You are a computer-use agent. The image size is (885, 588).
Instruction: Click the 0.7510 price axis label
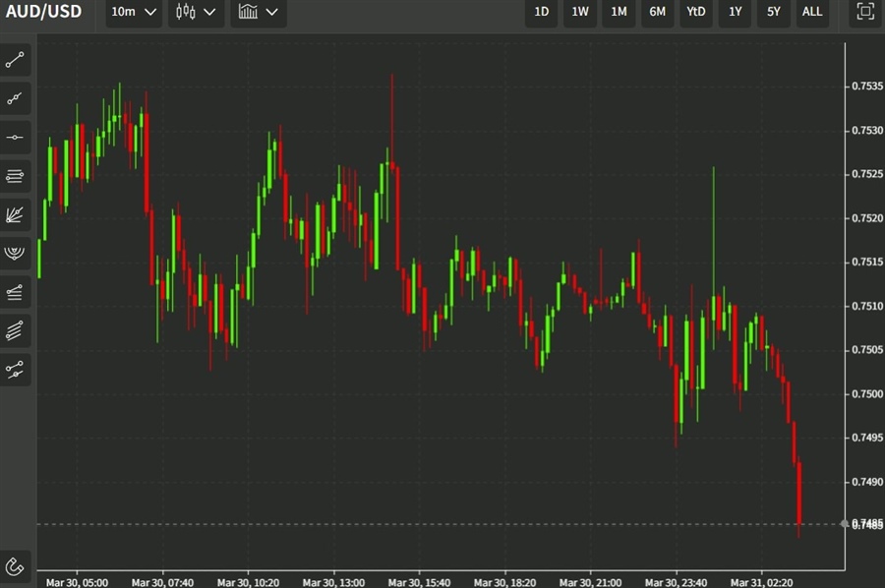pos(867,306)
